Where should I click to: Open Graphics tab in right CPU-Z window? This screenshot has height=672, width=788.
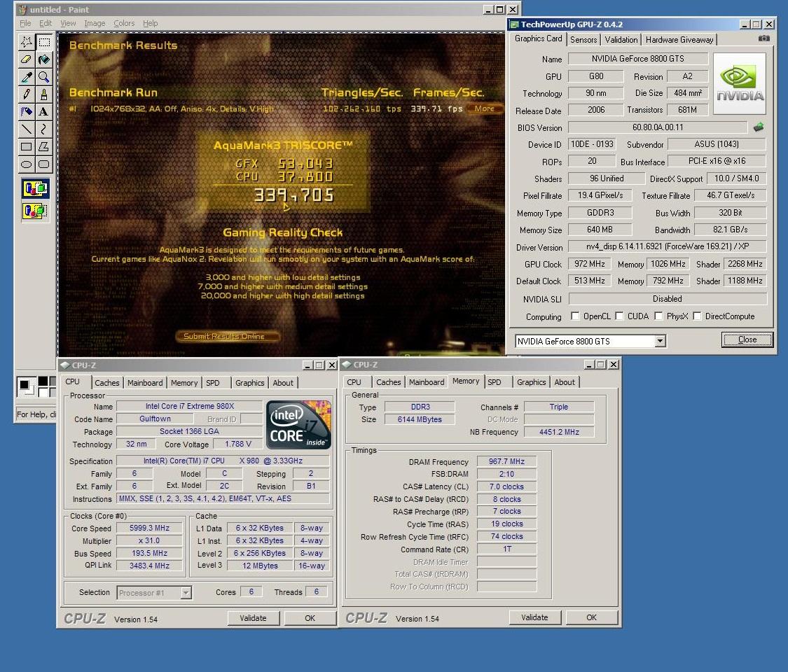[x=531, y=382]
